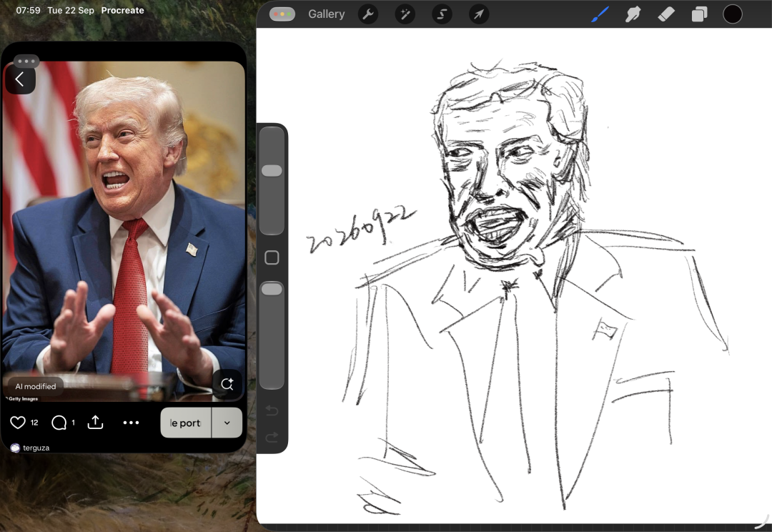This screenshot has width=772, height=532.
Task: Like the post with the heart icon
Action: [x=18, y=423]
